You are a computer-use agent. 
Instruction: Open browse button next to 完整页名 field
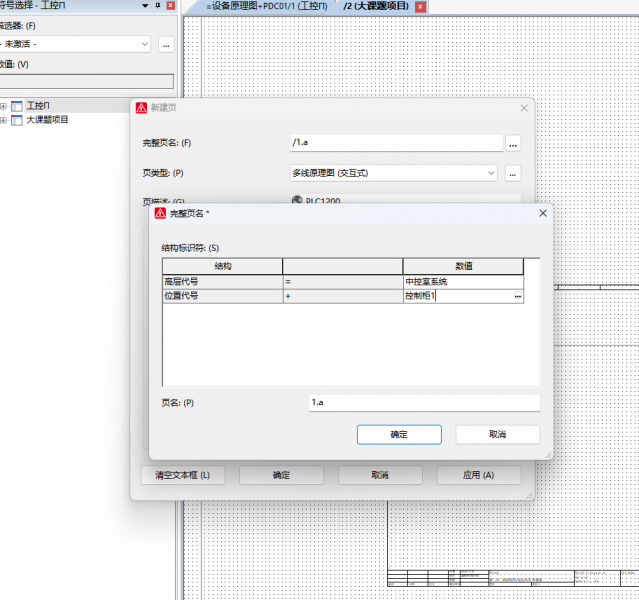513,143
